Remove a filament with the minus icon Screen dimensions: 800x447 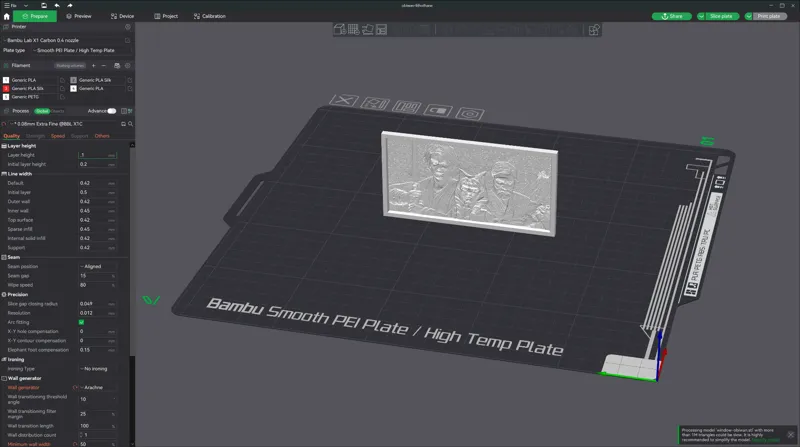pyautogui.click(x=104, y=66)
